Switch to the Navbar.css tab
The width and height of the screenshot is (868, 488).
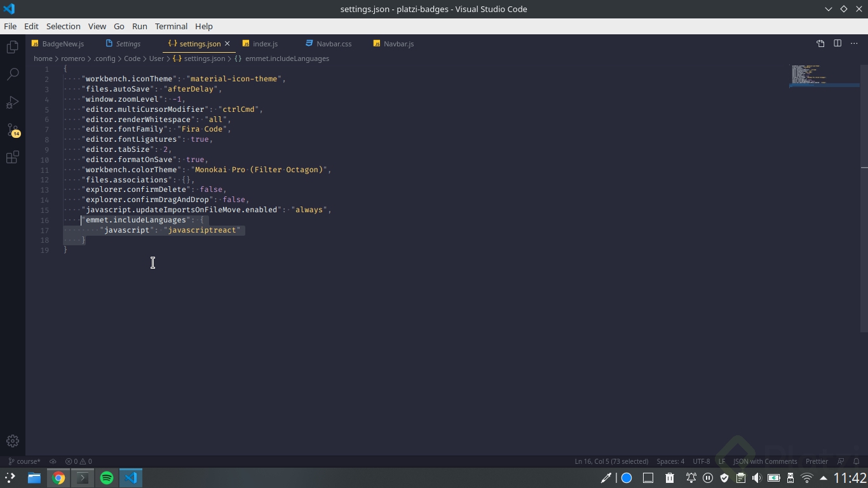334,44
